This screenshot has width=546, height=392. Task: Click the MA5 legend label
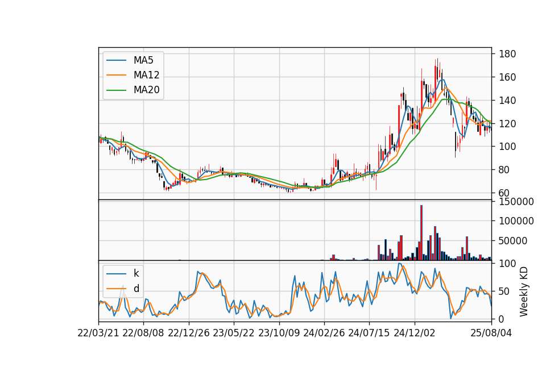pyautogui.click(x=143, y=60)
